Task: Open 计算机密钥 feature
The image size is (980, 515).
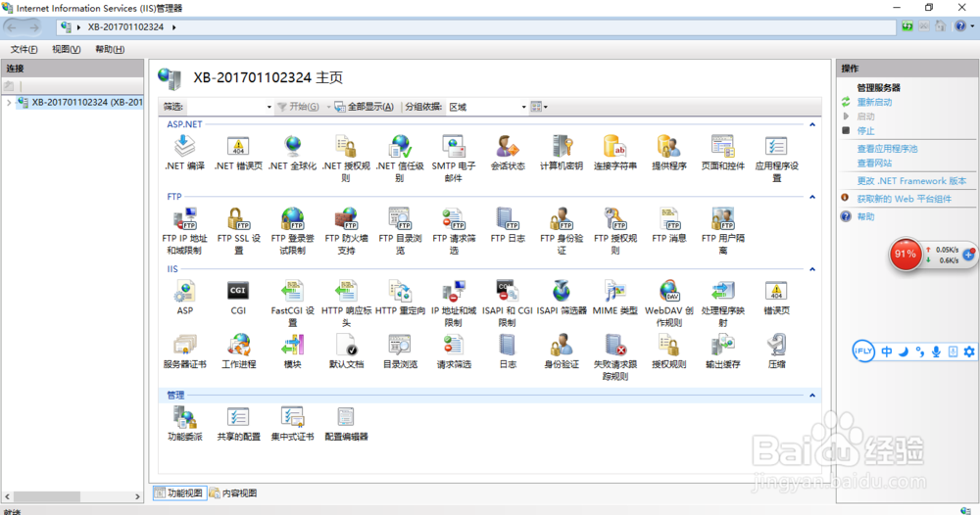Action: click(562, 153)
